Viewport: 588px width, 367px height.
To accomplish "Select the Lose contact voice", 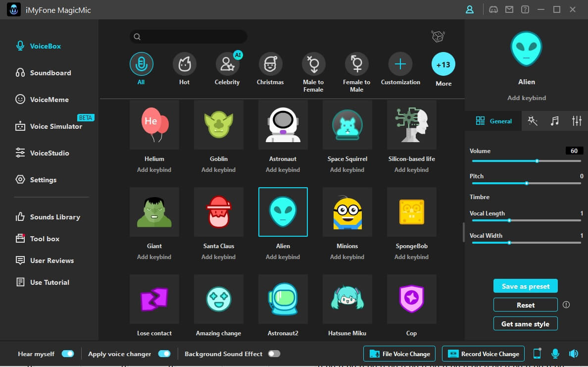I will [154, 299].
